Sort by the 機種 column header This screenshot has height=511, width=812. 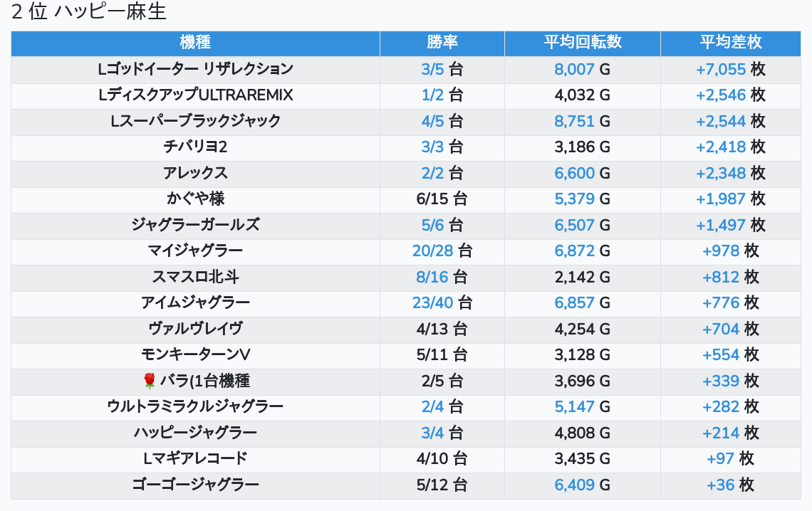pos(195,43)
